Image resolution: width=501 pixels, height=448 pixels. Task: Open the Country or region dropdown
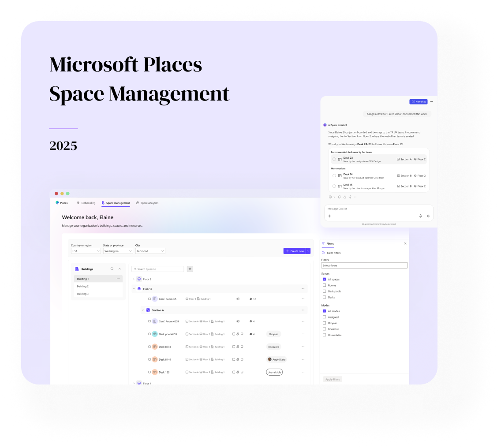click(86, 251)
